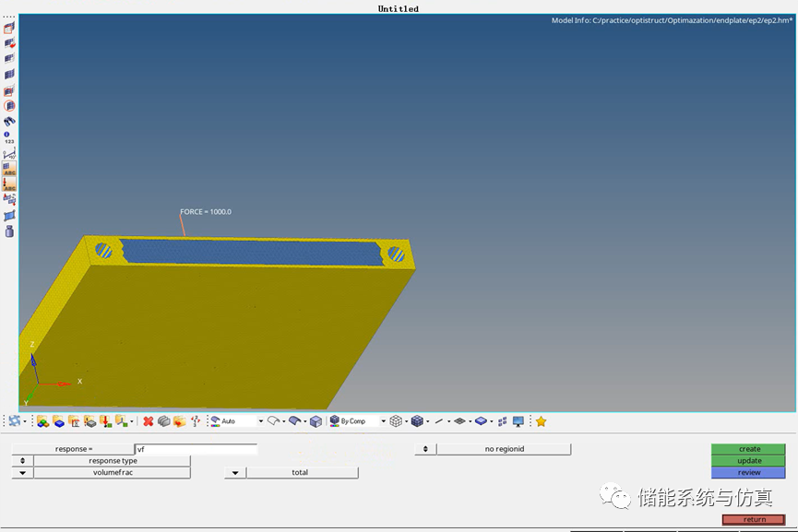Click the 1D element representation icon
Viewport: 798px width, 532px height.
[439, 421]
